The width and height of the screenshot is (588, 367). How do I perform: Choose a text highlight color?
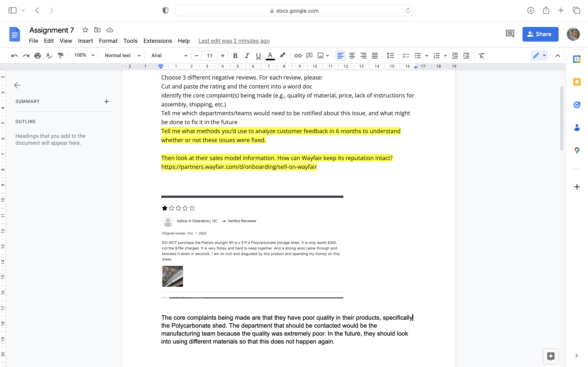coord(283,56)
